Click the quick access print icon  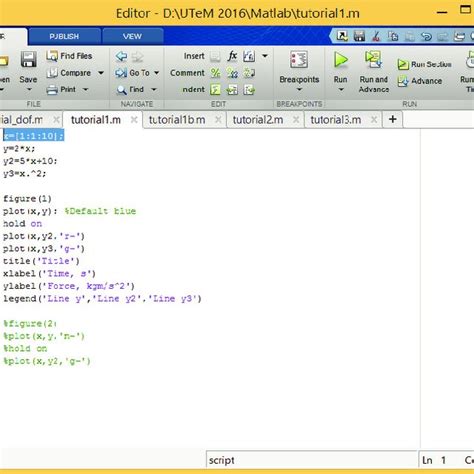click(x=459, y=36)
